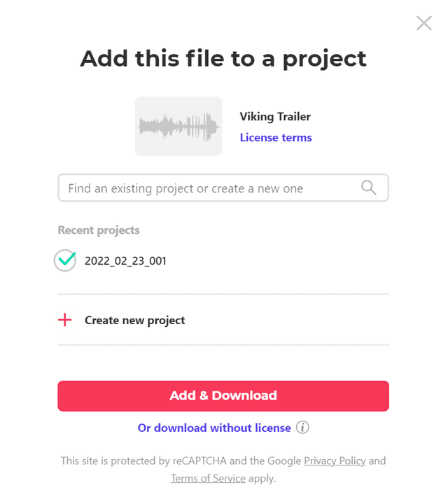The height and width of the screenshot is (497, 448).
Task: Open the info icon beside download without license
Action: point(302,427)
